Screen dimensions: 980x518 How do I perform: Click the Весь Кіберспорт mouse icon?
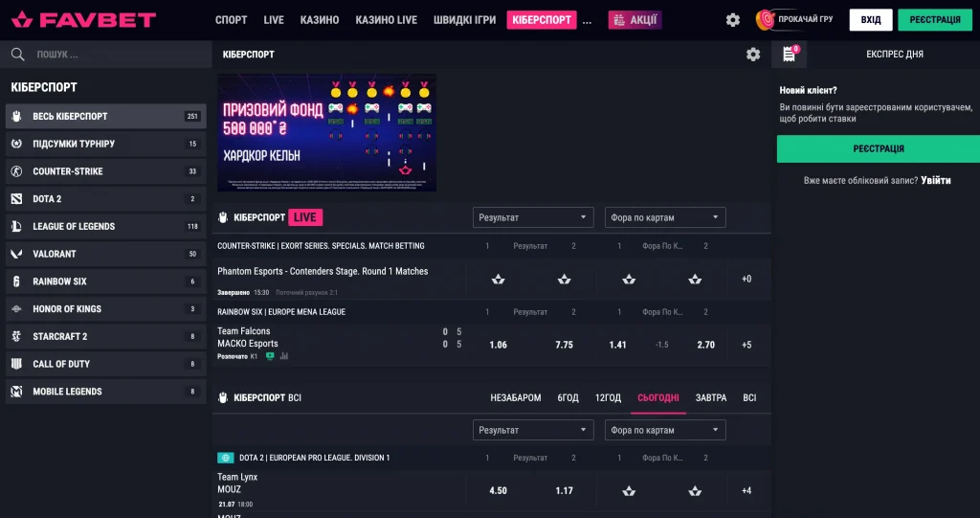pos(17,117)
